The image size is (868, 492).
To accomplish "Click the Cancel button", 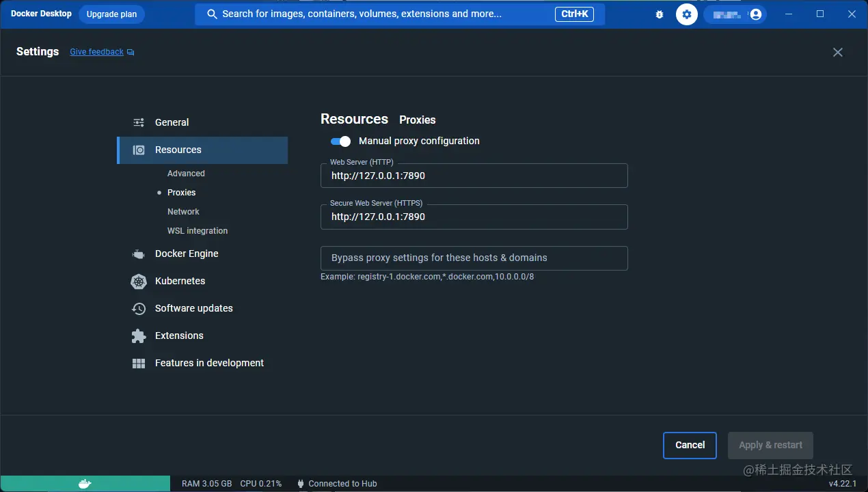I will point(690,445).
